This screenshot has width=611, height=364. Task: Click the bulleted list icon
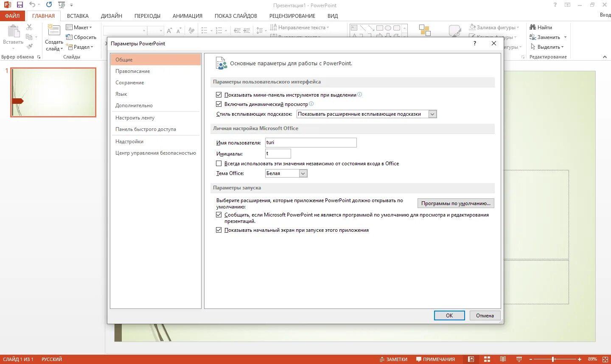point(204,31)
